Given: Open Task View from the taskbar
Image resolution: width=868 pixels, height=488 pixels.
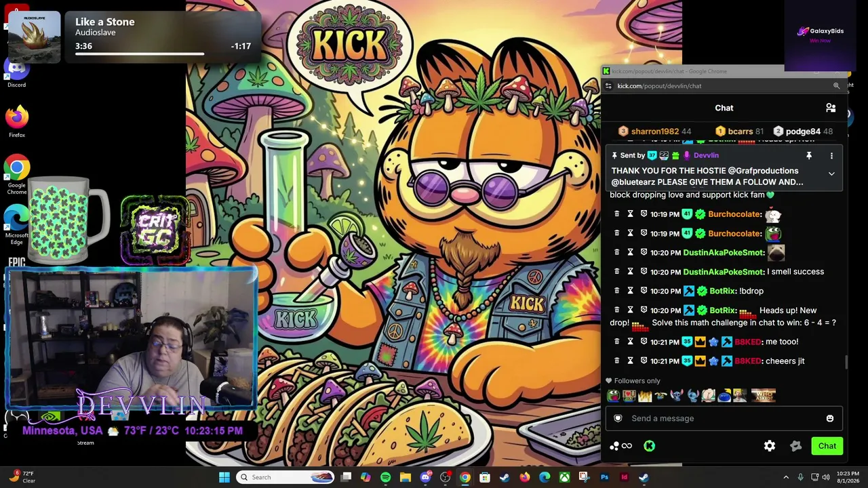Looking at the screenshot, I should 346,477.
